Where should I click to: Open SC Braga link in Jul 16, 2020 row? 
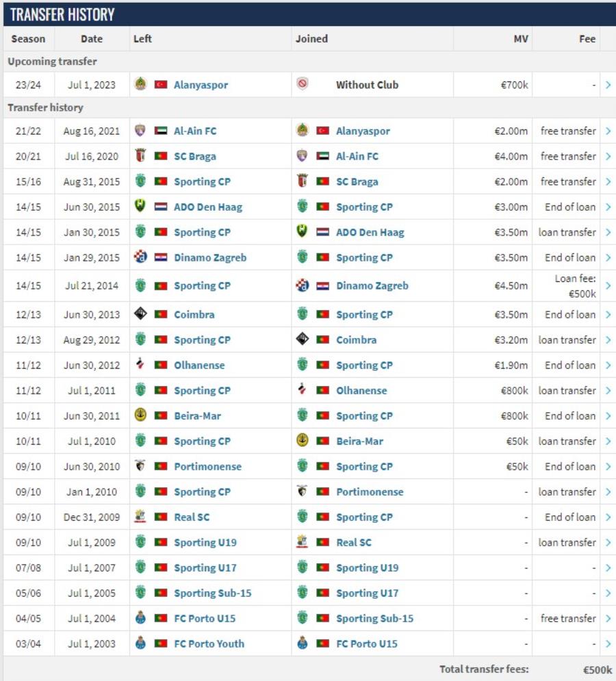point(195,156)
